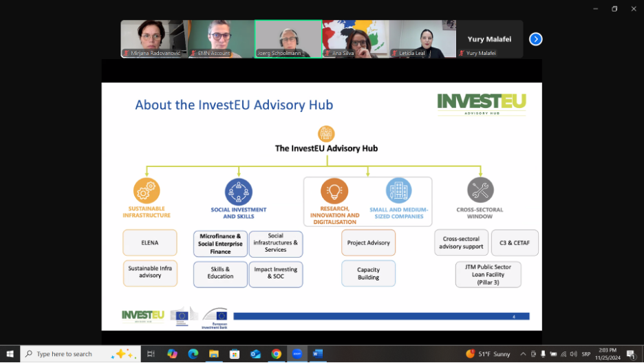Open the 51°F Sunny weather widget
Image resolution: width=644 pixels, height=363 pixels.
[x=488, y=354]
